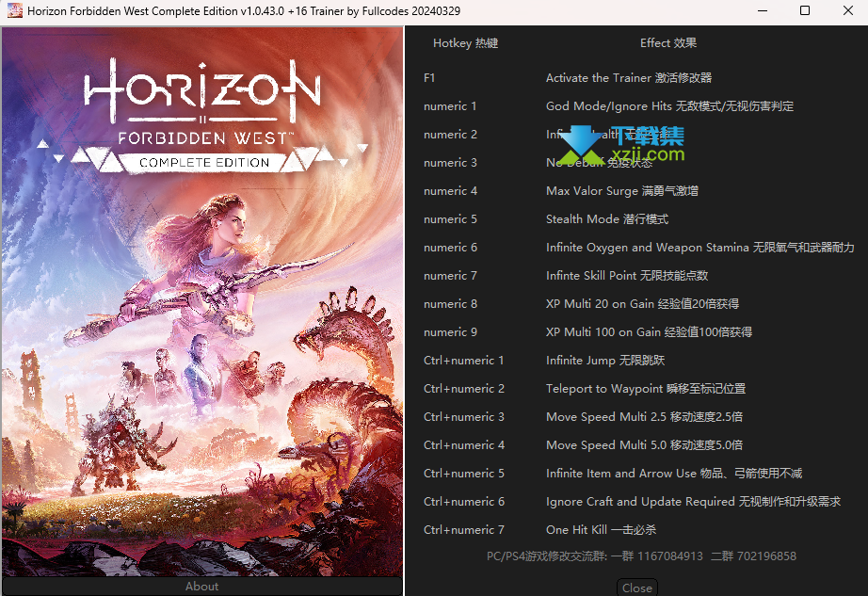Click the 'Ctrl+numeric 5' hotkey label
This screenshot has height=596, width=868.
click(464, 474)
